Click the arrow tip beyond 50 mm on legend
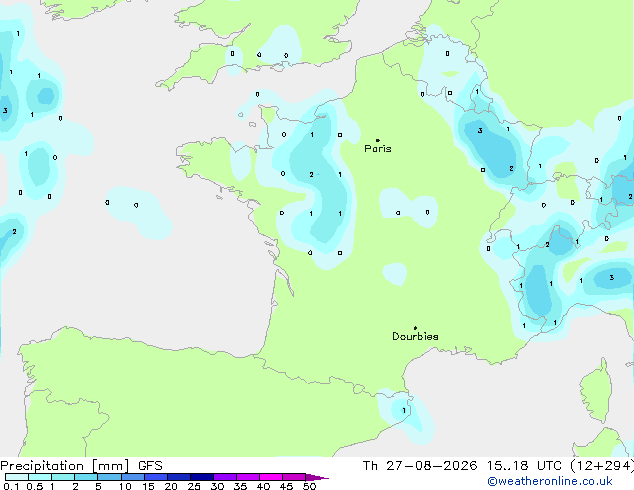 (318, 477)
